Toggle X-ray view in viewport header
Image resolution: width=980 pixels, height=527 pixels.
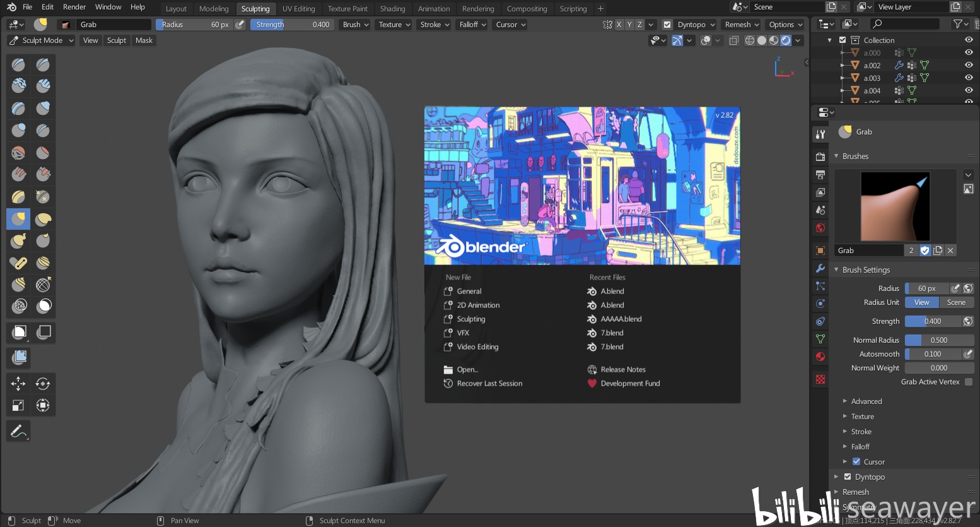click(734, 40)
